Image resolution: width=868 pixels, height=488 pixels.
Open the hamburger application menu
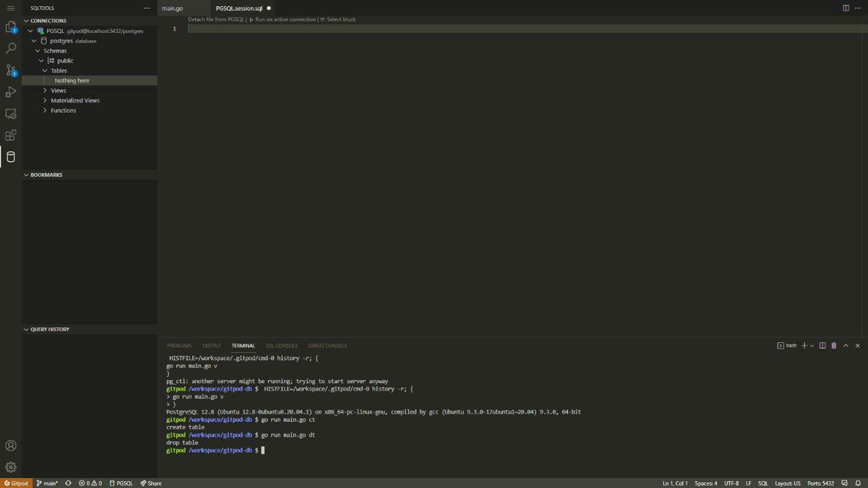[x=11, y=8]
